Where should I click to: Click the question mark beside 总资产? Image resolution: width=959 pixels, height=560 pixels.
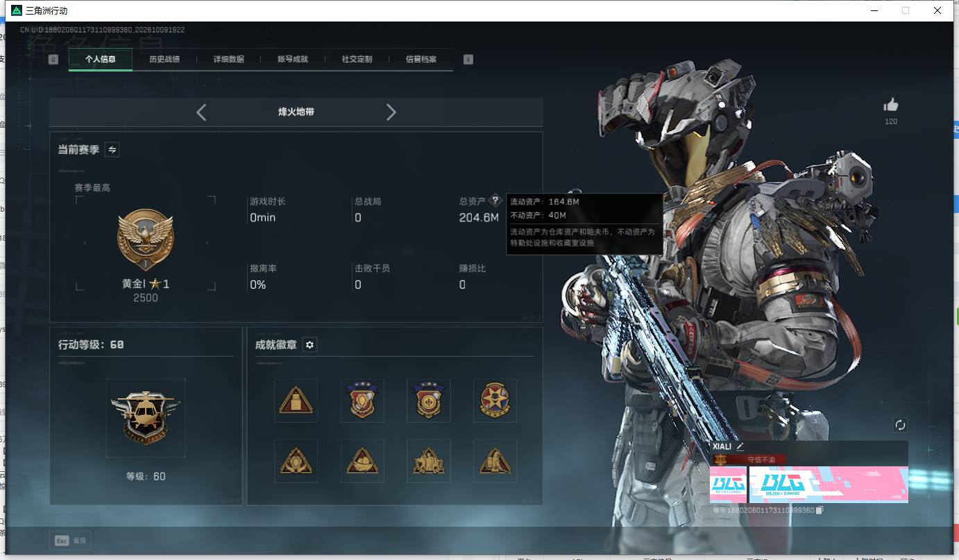point(495,201)
